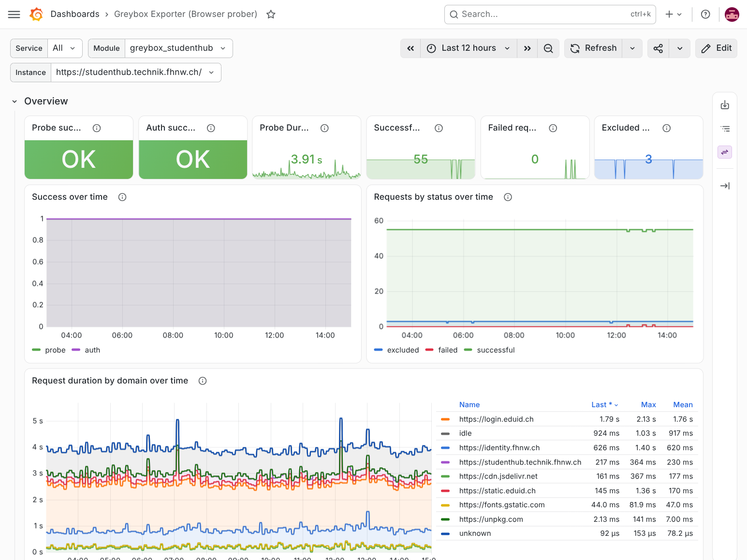This screenshot has width=747, height=560.
Task: Open the plus new-item menu
Action: pyautogui.click(x=674, y=15)
